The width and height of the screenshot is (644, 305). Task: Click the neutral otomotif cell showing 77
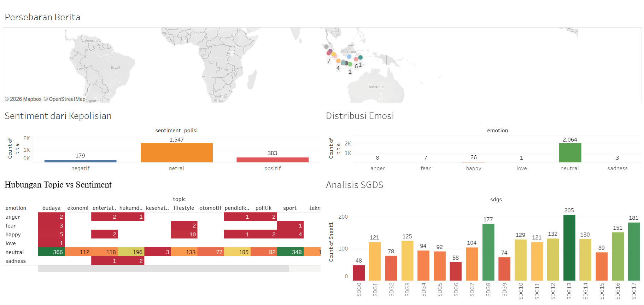coord(210,252)
